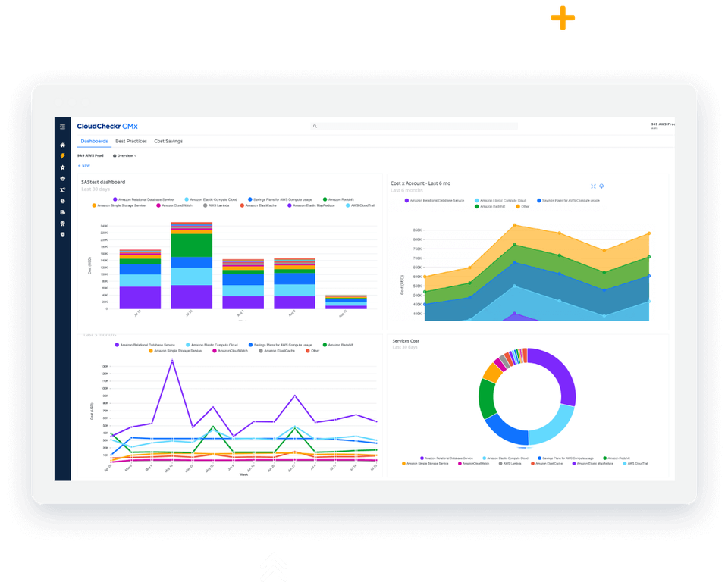Toggle the Other series in the Cost x Account legend
Image resolution: width=728 pixels, height=582 pixels.
[523, 205]
